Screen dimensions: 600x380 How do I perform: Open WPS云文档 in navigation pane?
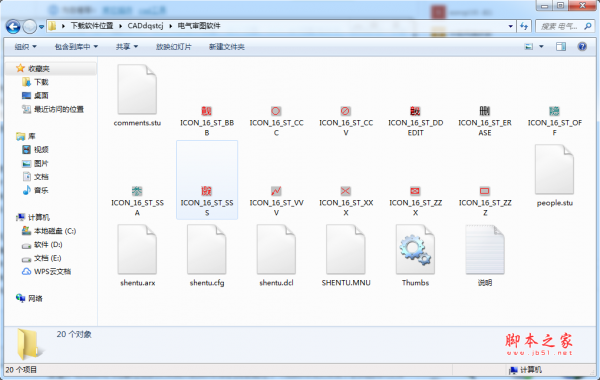pyautogui.click(x=47, y=271)
